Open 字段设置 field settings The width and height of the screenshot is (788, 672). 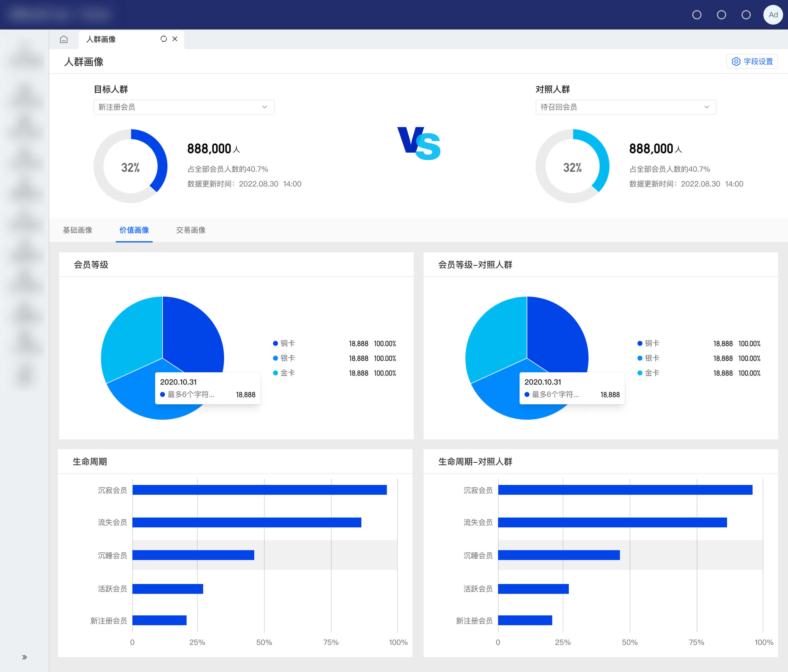(x=752, y=62)
